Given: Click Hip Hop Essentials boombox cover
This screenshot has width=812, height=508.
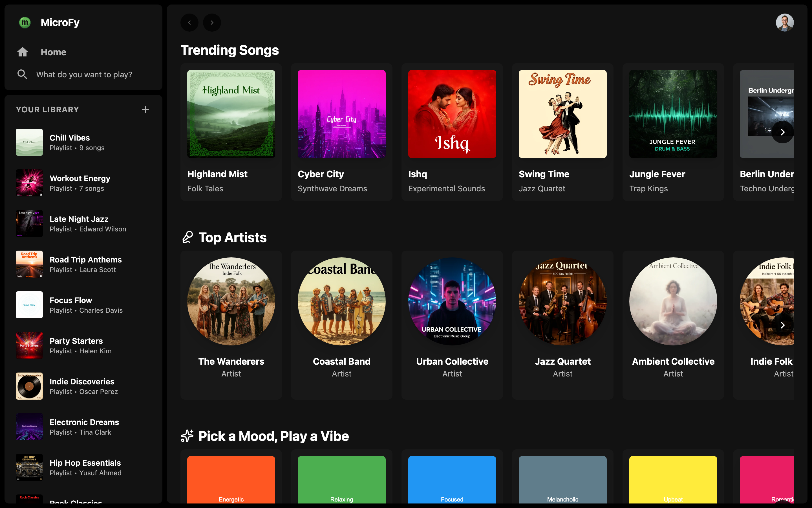Looking at the screenshot, I should click(29, 467).
